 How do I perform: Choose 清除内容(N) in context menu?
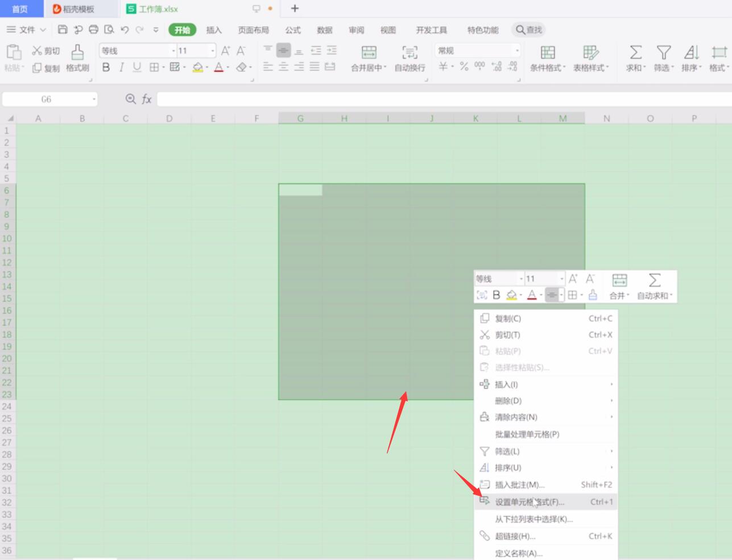click(546, 417)
